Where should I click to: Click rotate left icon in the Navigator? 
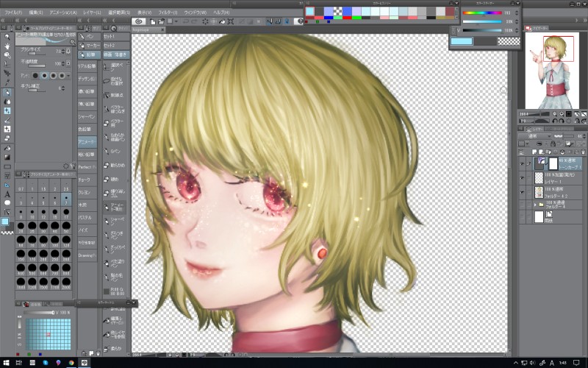tap(555, 121)
